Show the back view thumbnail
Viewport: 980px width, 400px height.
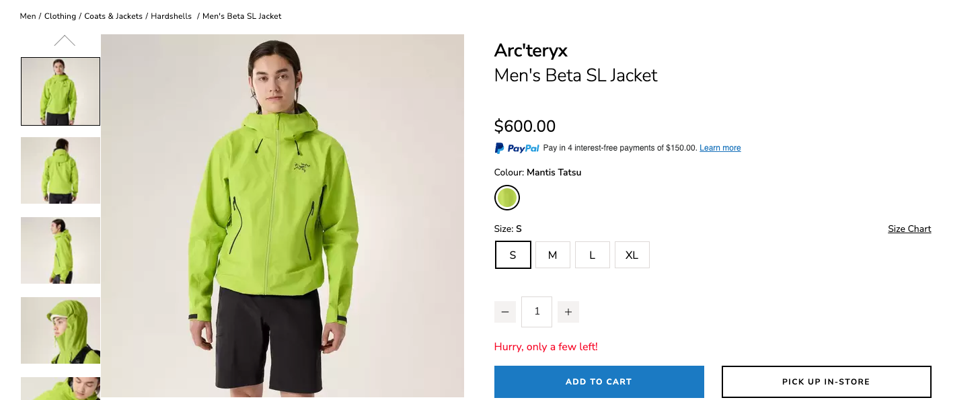click(61, 170)
